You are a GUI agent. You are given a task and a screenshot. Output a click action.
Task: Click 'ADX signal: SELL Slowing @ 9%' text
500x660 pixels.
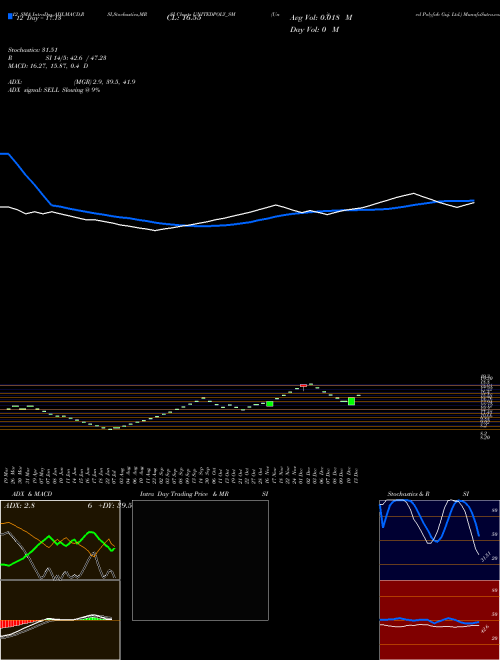pos(54,90)
